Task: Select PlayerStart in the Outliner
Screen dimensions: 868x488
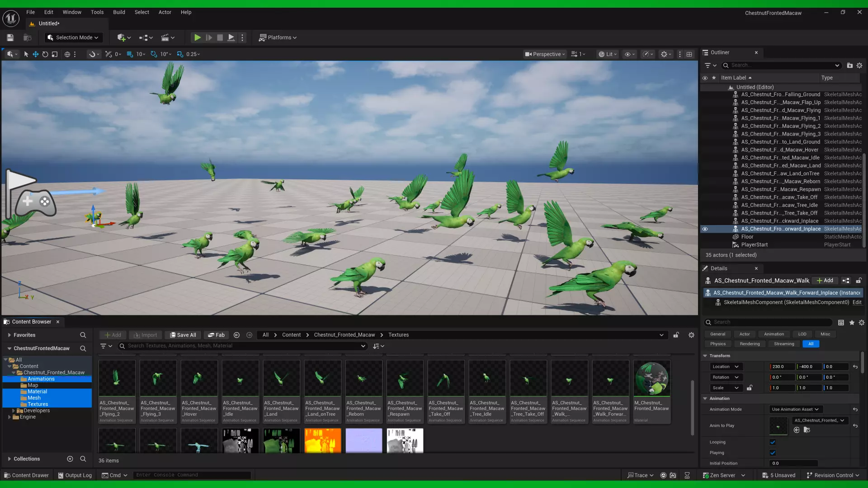Action: [754, 245]
